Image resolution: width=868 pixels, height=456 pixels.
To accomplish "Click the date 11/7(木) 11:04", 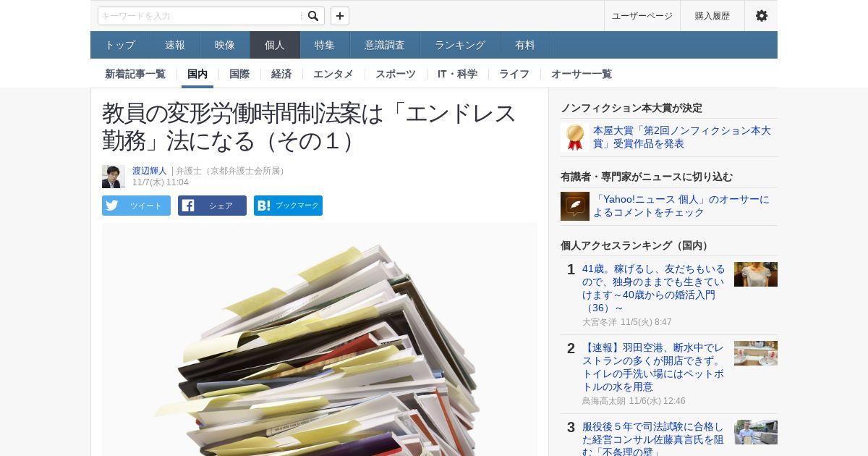I will coord(161,182).
